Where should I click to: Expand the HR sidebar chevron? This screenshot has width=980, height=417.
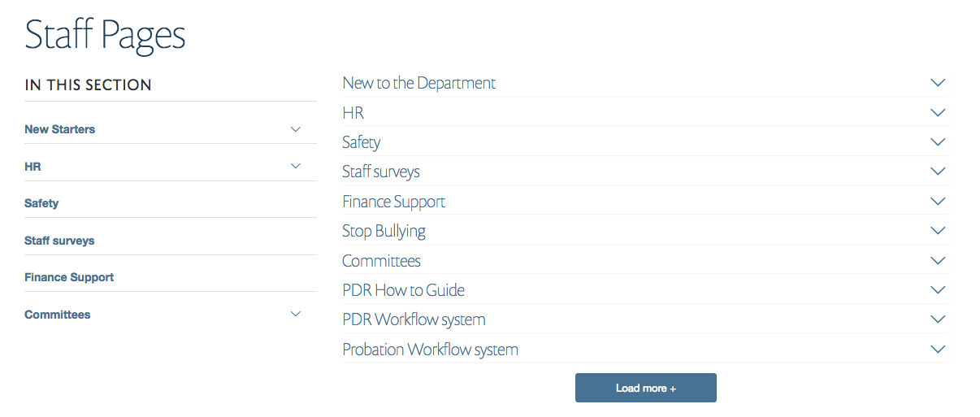[296, 167]
